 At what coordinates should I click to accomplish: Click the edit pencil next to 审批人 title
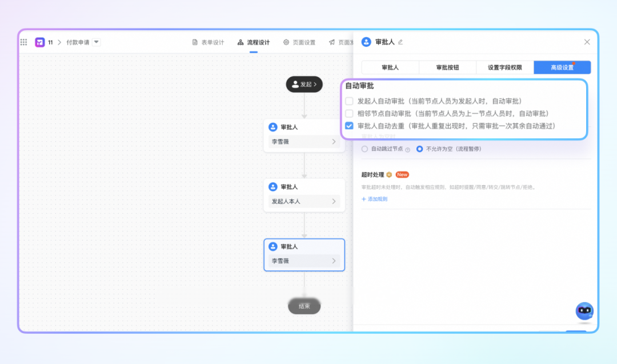[x=400, y=42]
